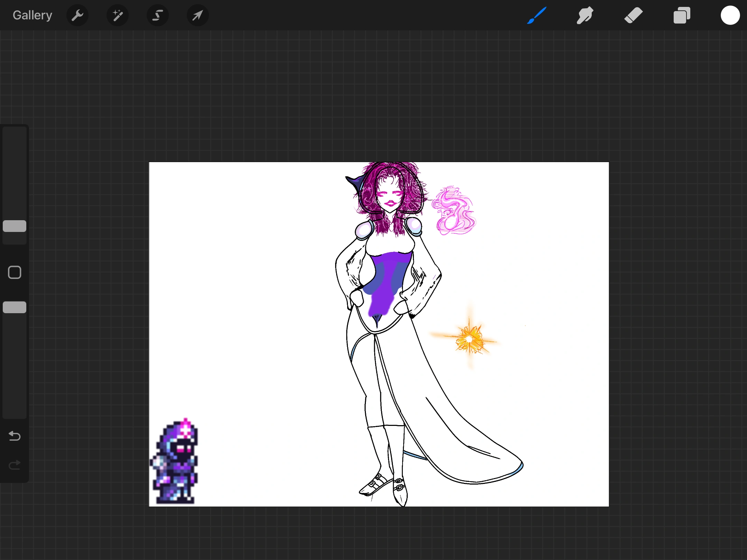This screenshot has height=560, width=747.
Task: Choose the Brush tool
Action: (536, 15)
